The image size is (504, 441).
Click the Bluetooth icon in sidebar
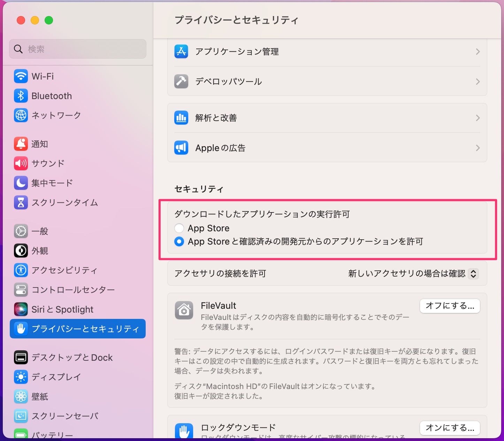[21, 96]
